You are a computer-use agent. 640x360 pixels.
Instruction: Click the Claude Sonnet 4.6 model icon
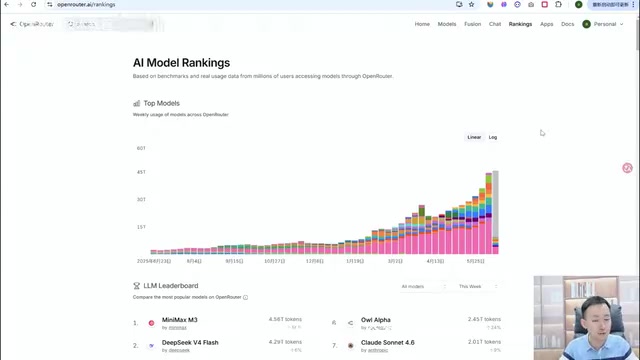click(351, 346)
